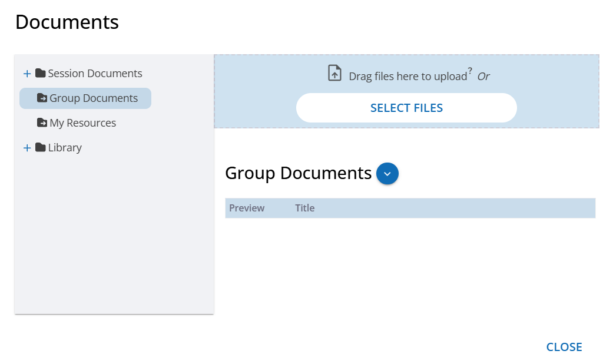Open the Group Documents dropdown chevron

tap(387, 174)
